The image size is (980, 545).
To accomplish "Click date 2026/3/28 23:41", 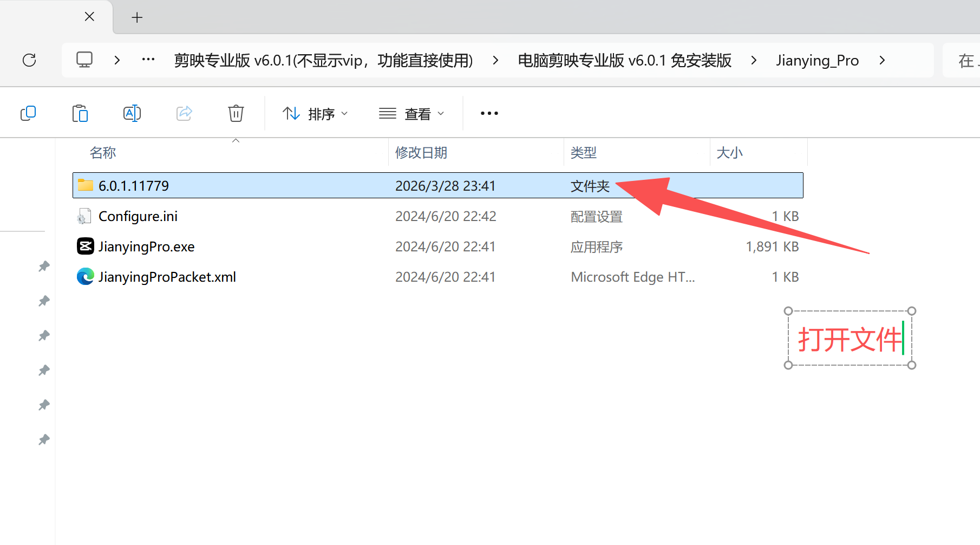I will pyautogui.click(x=446, y=186).
